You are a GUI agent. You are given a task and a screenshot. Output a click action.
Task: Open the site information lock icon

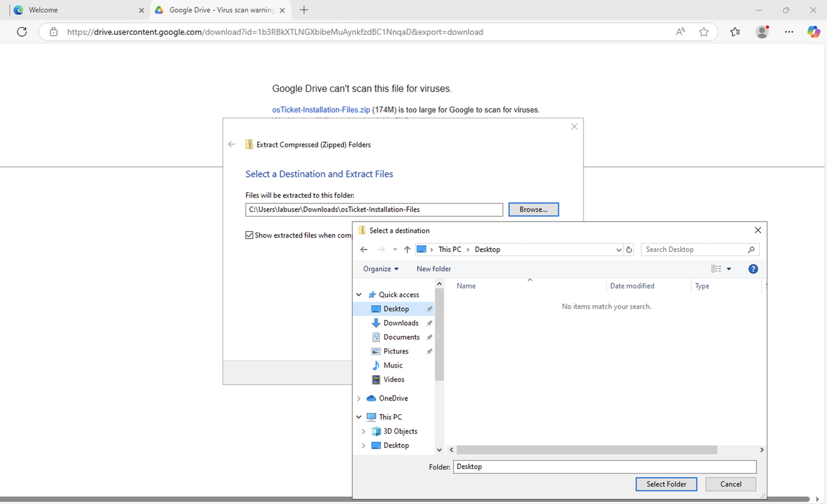tap(54, 32)
